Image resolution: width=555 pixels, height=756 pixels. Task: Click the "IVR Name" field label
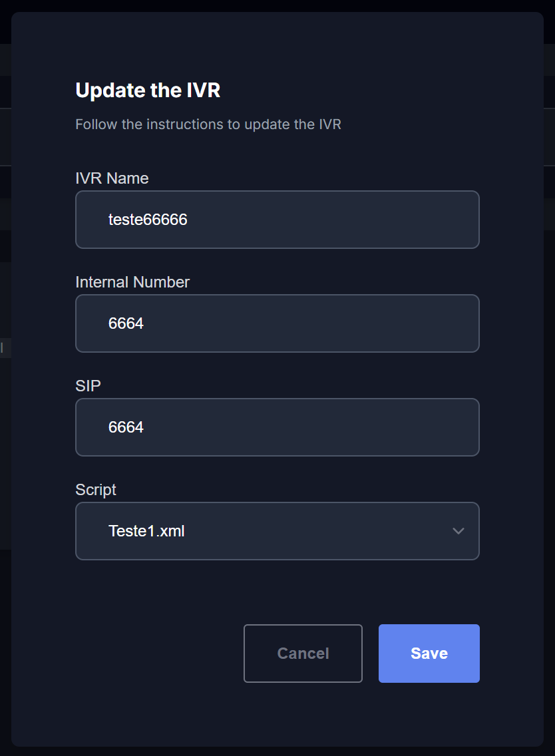112,178
